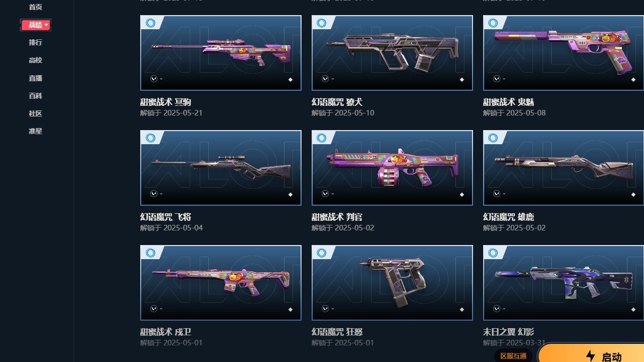Click the diamond tier icon on 甜蜜战术 判官 card
This screenshot has width=644, height=362.
coord(462,195)
